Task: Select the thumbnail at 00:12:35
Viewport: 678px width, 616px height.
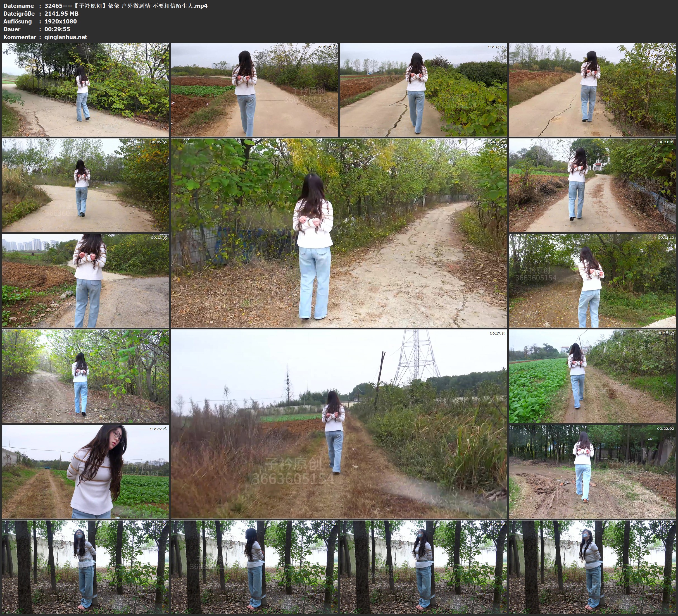Action: [85, 281]
